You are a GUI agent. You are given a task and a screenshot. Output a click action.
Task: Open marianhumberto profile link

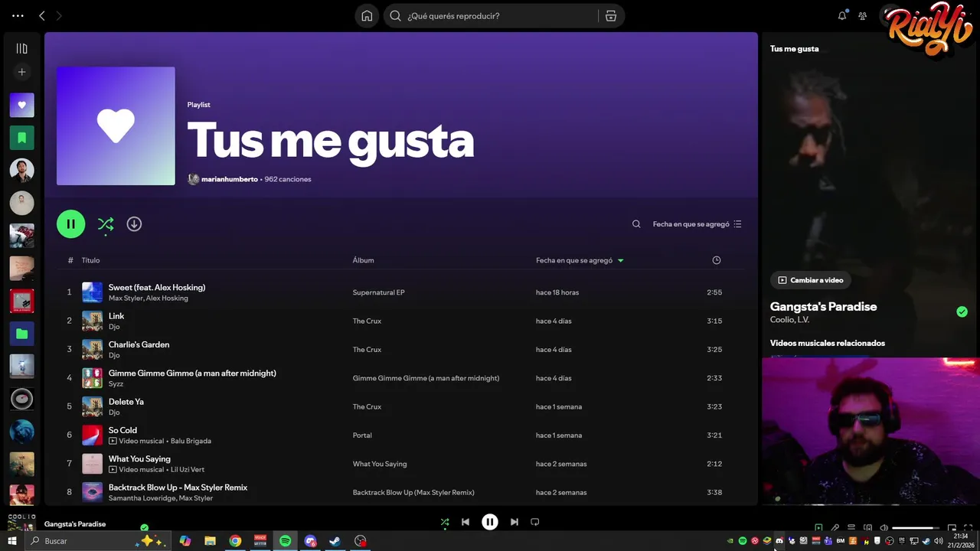pos(230,179)
